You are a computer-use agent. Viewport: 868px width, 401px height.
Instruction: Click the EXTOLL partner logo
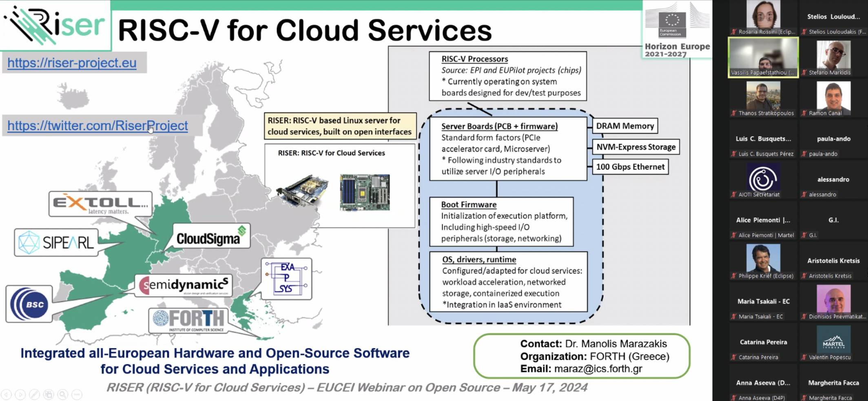click(x=100, y=204)
